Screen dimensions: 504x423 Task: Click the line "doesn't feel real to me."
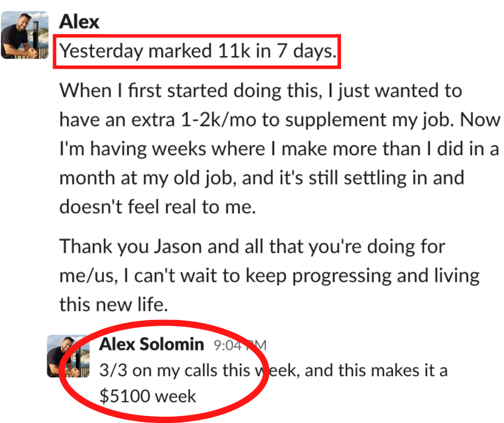pos(158,207)
